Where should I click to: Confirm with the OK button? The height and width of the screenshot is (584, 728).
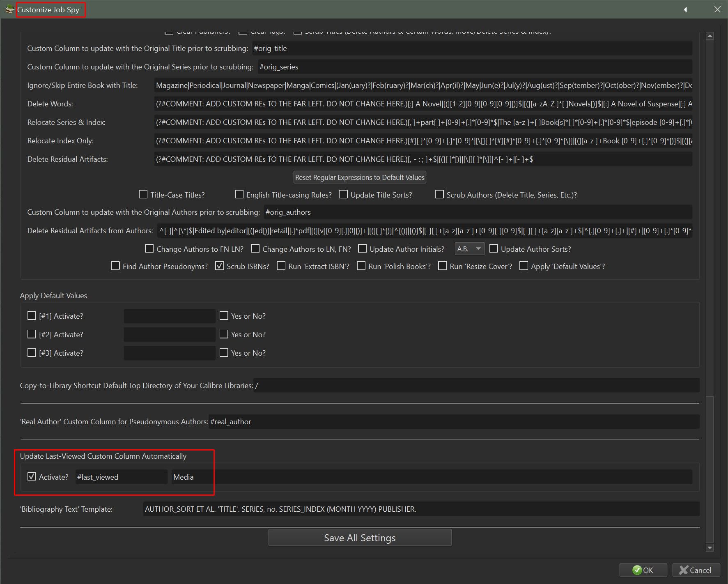643,570
